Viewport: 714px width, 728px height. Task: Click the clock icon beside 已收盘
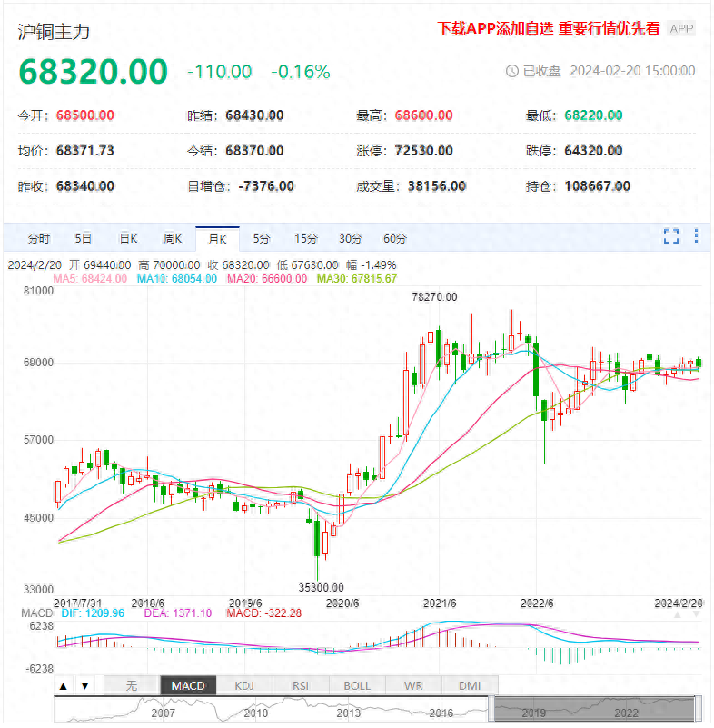click(511, 71)
